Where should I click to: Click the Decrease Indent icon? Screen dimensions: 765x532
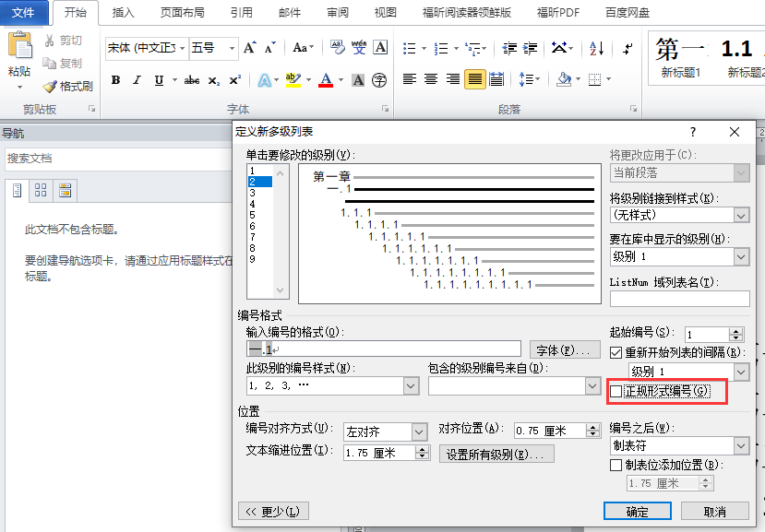click(x=509, y=48)
